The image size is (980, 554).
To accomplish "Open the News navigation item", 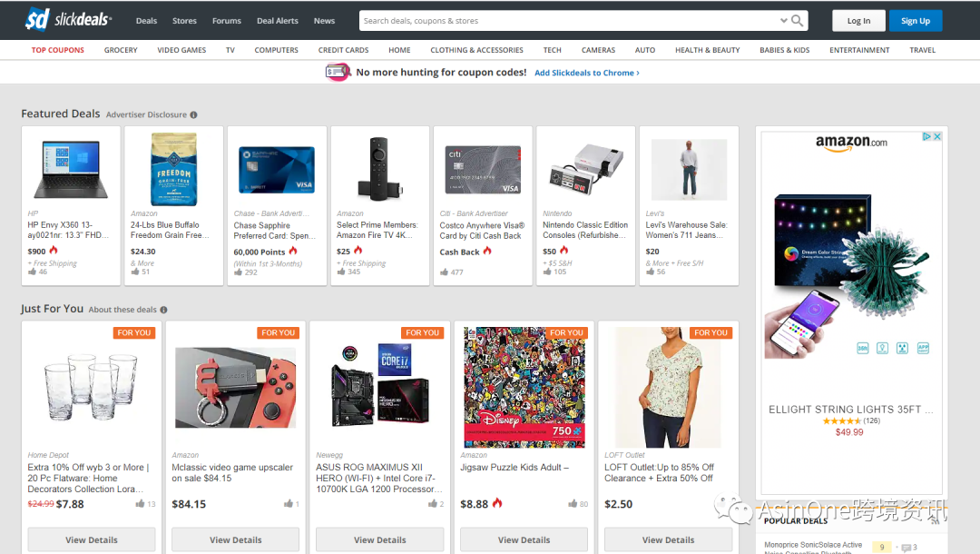I will [x=324, y=21].
